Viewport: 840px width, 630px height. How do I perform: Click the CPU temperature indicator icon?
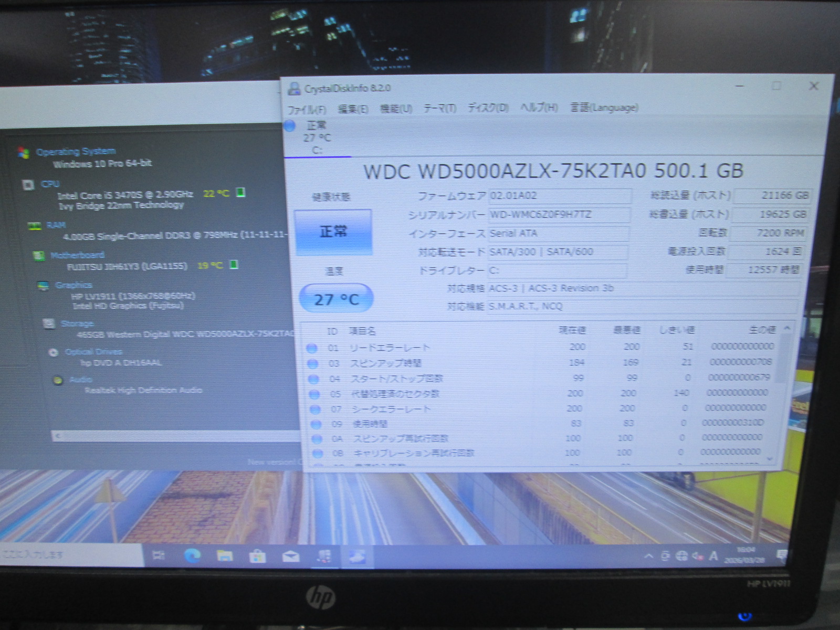(240, 193)
